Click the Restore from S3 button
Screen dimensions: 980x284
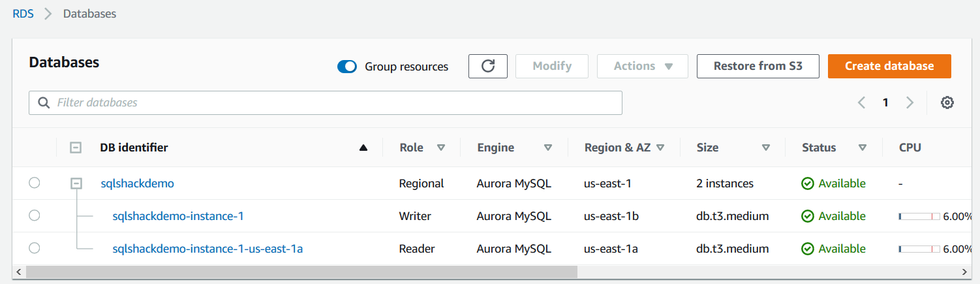[758, 66]
